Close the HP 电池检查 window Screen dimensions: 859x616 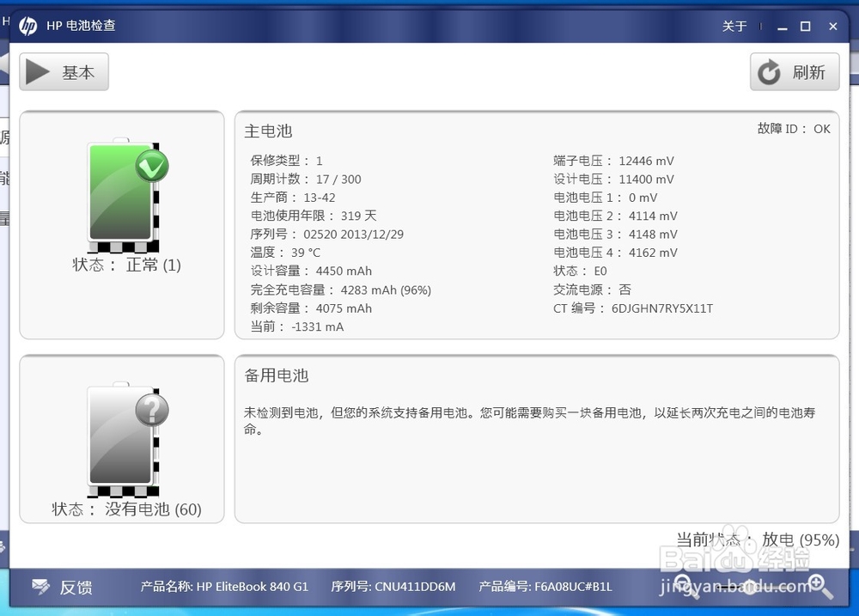pos(833,27)
